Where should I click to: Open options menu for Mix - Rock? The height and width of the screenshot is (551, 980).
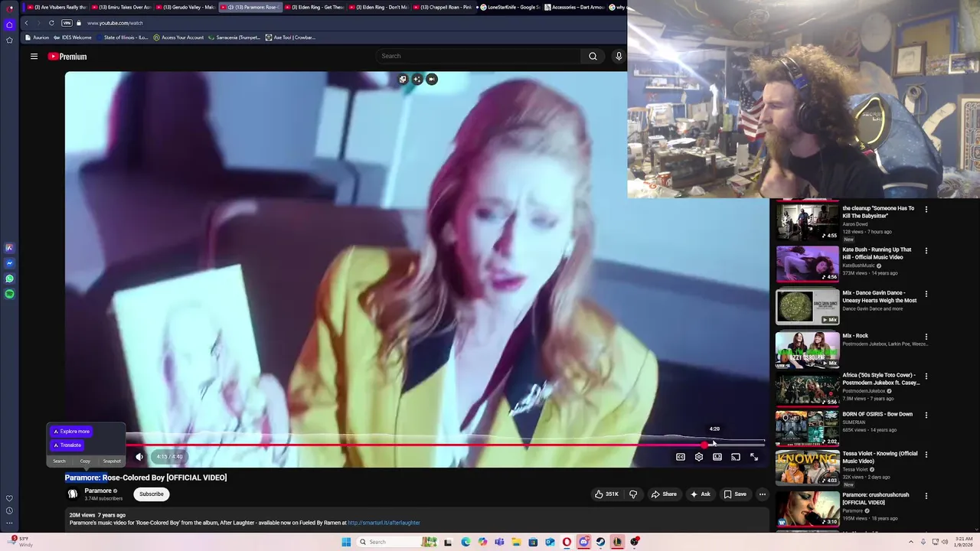click(926, 337)
